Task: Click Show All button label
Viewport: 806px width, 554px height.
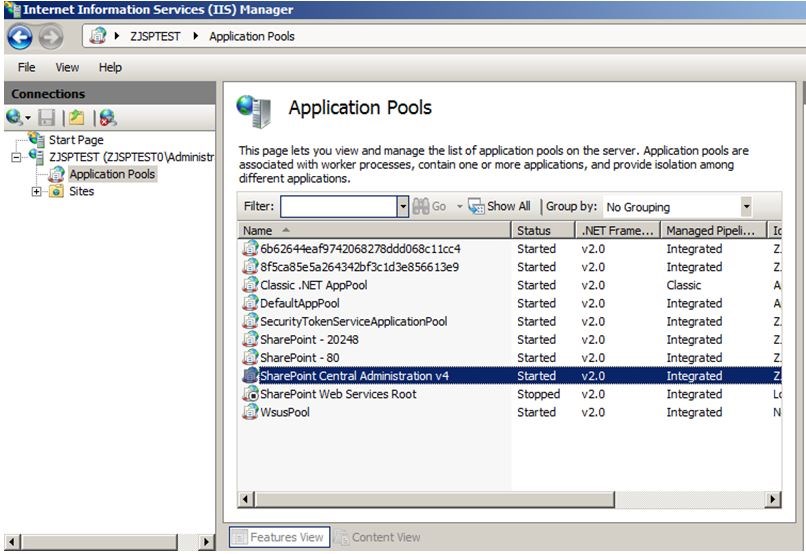Action: pyautogui.click(x=508, y=206)
